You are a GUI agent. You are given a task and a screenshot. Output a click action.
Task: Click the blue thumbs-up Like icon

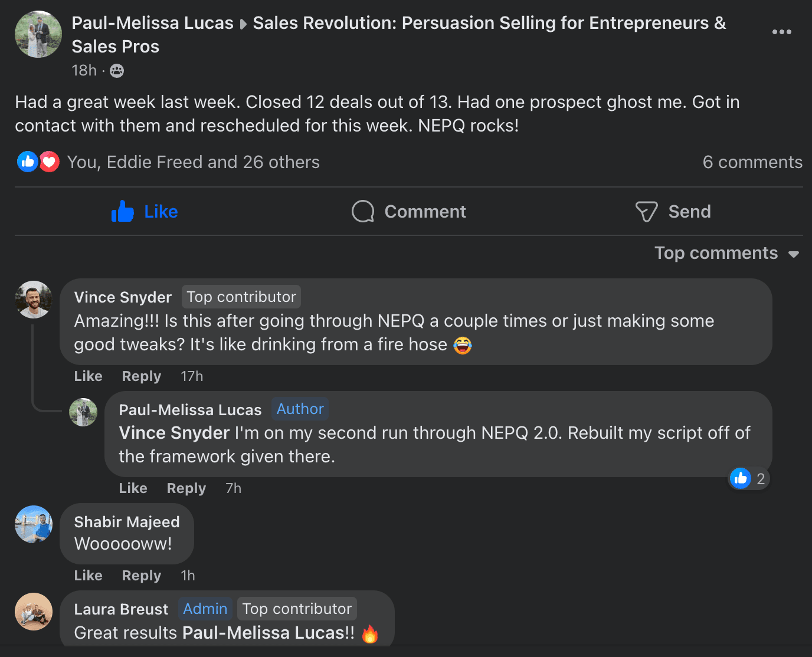pyautogui.click(x=123, y=211)
